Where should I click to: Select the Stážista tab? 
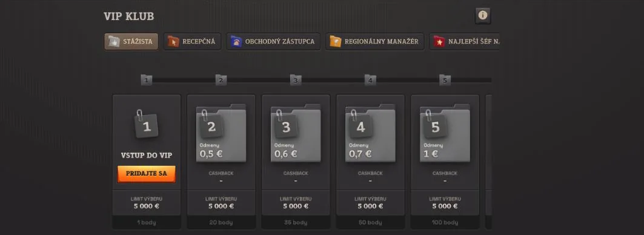[x=131, y=42]
